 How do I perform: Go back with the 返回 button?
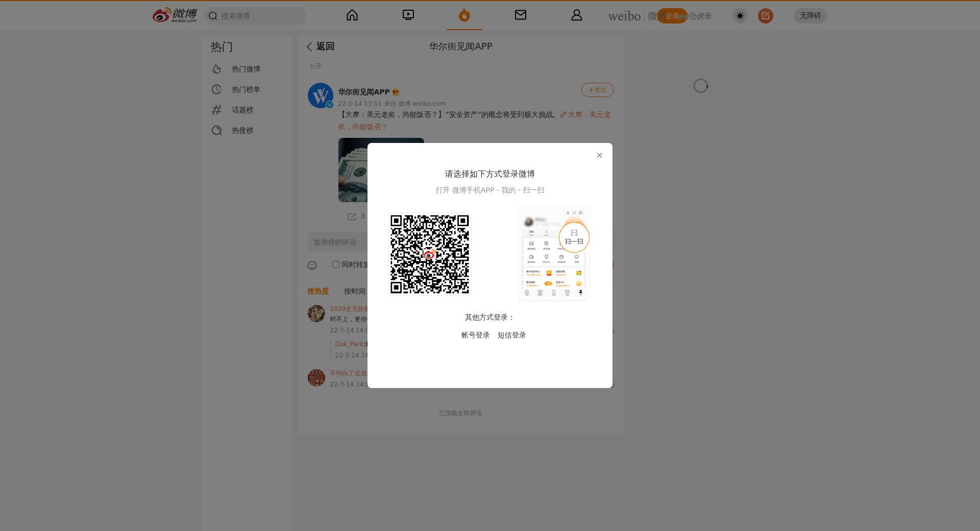click(320, 46)
